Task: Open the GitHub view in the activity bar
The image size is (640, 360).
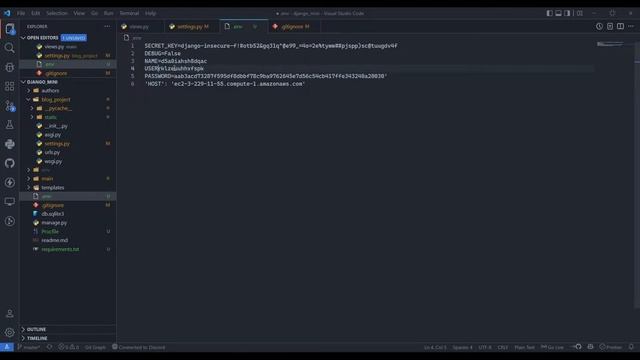Action: click(10, 163)
